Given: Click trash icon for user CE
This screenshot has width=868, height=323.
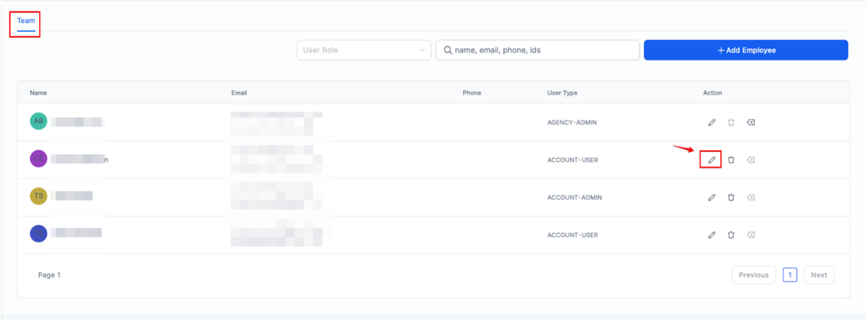Looking at the screenshot, I should click(x=731, y=160).
